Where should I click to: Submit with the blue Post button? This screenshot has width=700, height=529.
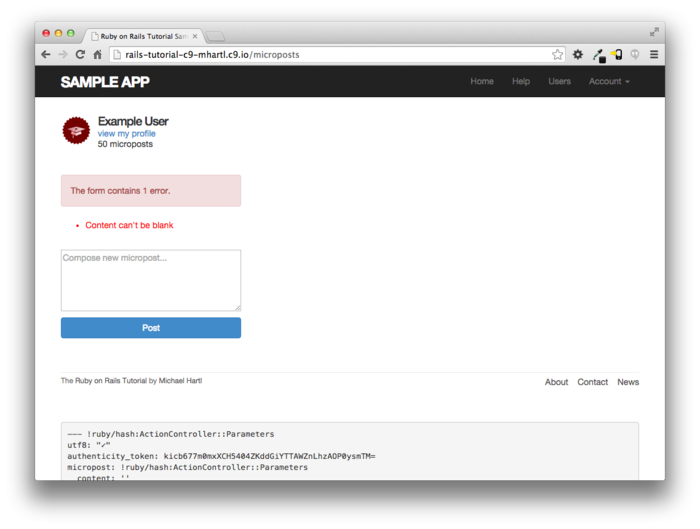pyautogui.click(x=151, y=328)
